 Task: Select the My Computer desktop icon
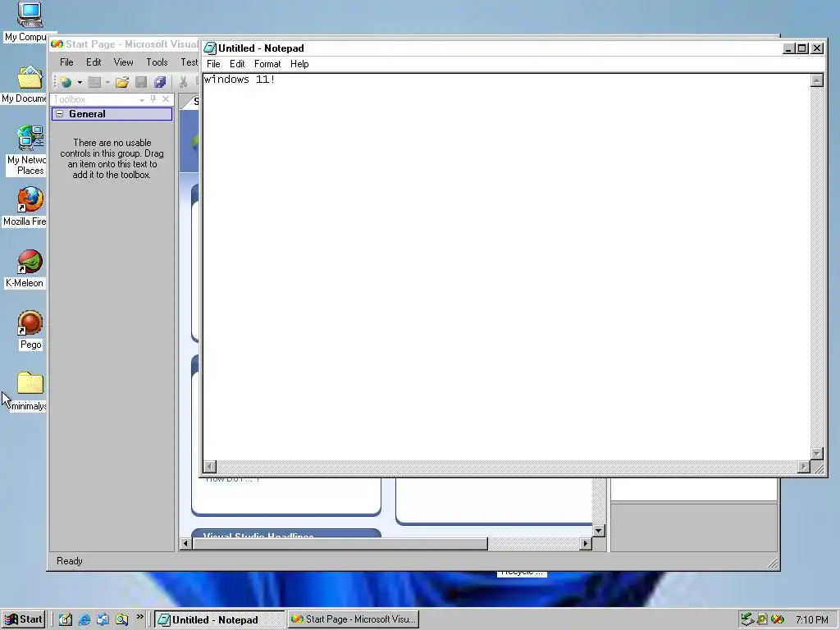tap(30, 22)
